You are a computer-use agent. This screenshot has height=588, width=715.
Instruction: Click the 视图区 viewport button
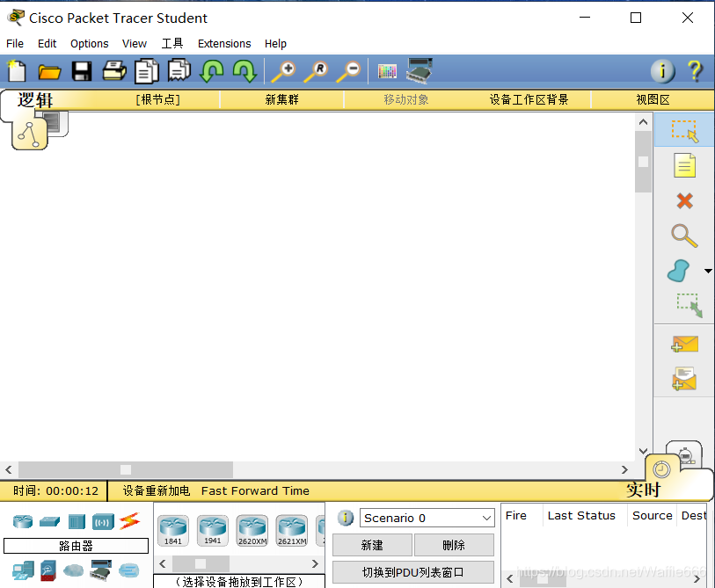pyautogui.click(x=653, y=100)
